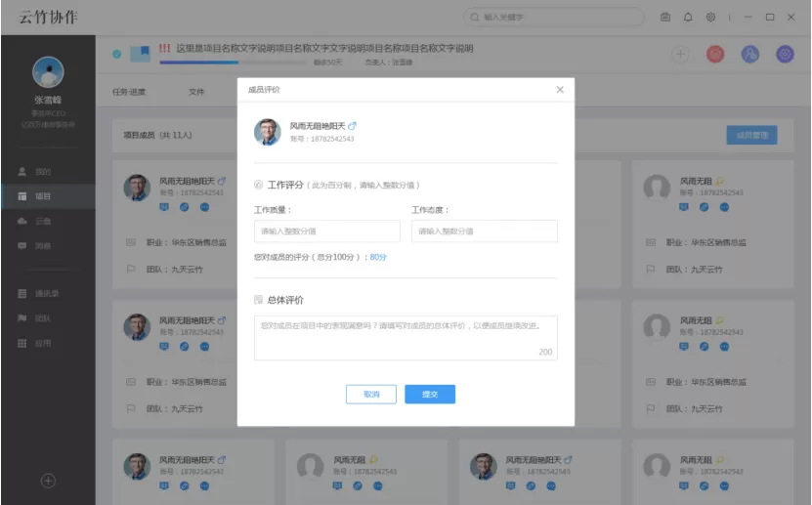The image size is (812, 505).
Task: Click the 项目成员 (共 11人) heading
Action: coord(157,135)
